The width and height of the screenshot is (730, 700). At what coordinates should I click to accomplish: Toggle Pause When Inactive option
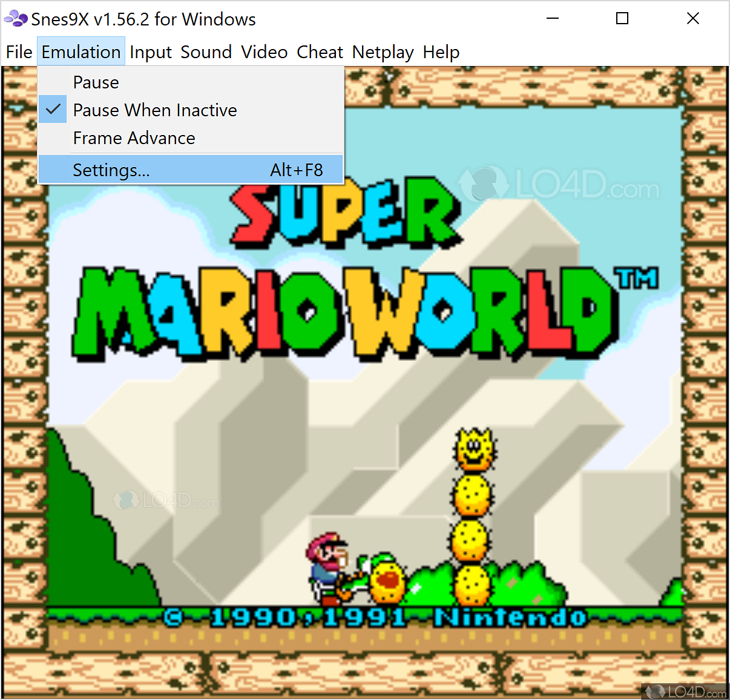tap(191, 110)
